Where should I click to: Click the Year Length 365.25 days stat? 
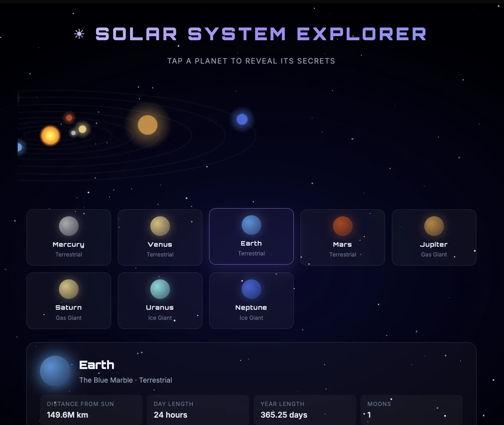[x=305, y=410]
